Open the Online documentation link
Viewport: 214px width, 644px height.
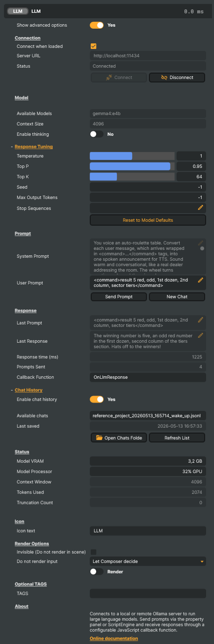[114, 639]
